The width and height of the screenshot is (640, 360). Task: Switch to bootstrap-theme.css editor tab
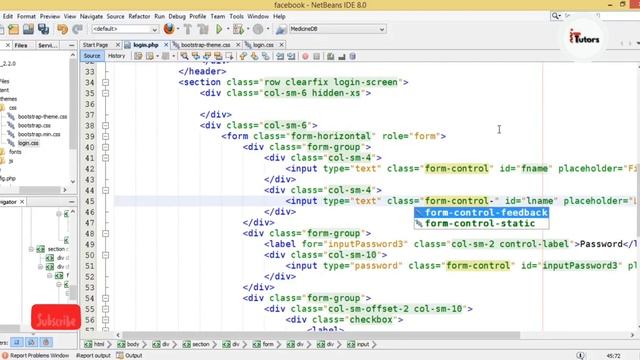[205, 45]
